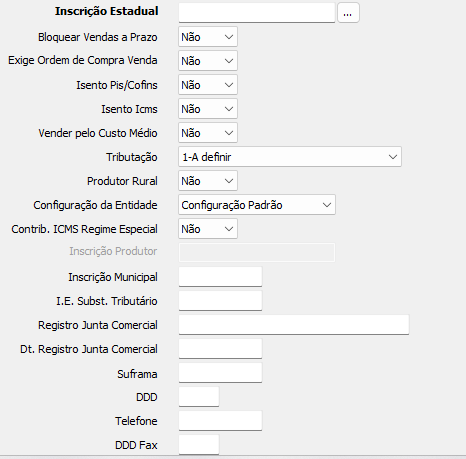
Task: Open the Isento Pis/Cofins dropdown
Action: (208, 85)
